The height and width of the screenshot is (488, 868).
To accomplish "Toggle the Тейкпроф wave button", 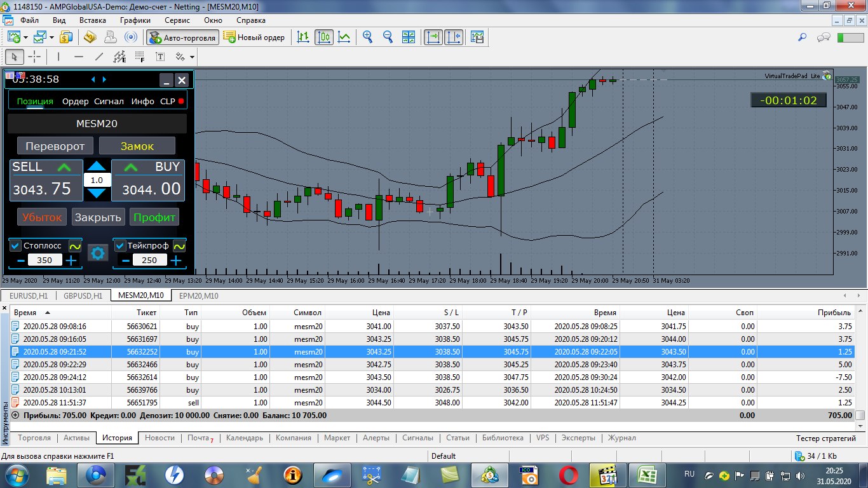I will [x=179, y=245].
